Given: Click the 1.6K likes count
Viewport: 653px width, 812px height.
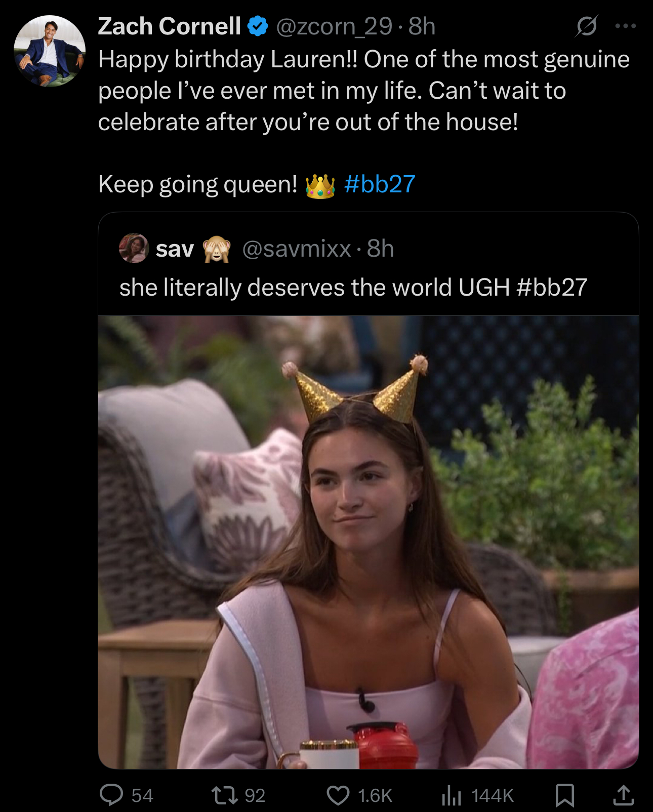Looking at the screenshot, I should click(375, 795).
